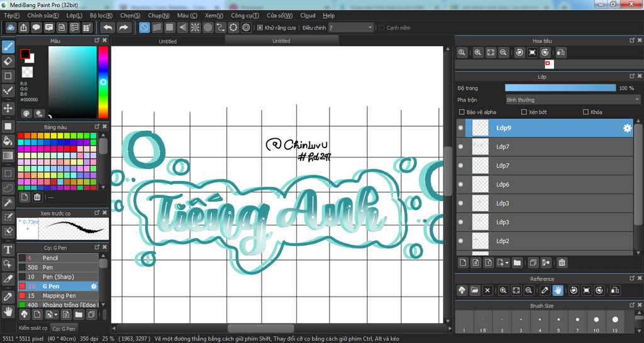Screen dimensions: 644x343
Task: Click the black foreground color swatch
Action: click(x=25, y=54)
